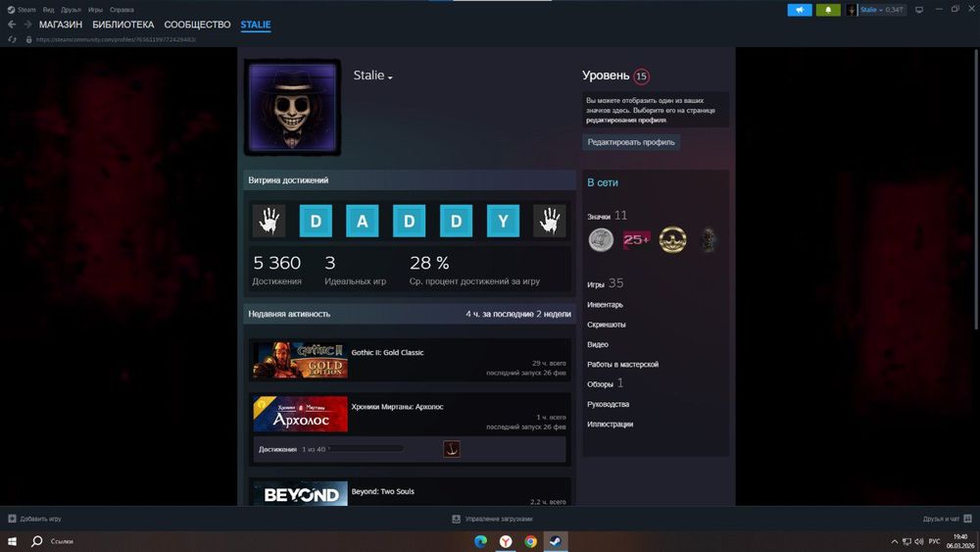The image size is (980, 552).
Task: Switch to the СООБЩЕСТВО tab
Action: pos(198,25)
